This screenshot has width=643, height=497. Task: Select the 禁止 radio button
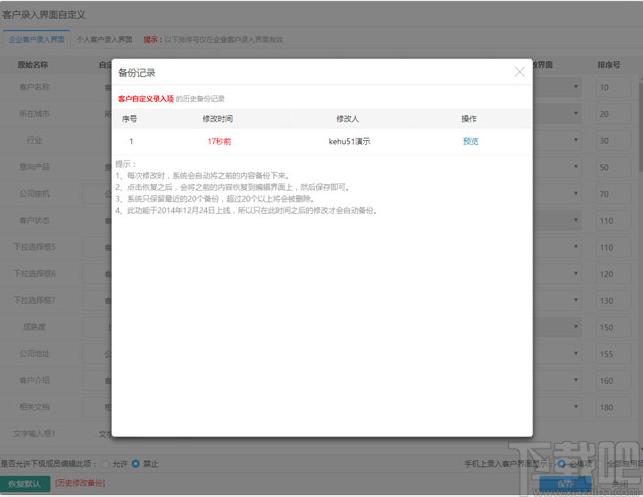(135, 464)
